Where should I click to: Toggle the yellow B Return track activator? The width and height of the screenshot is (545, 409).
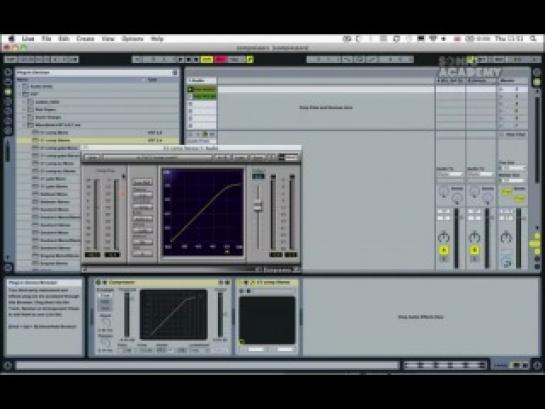tap(474, 250)
